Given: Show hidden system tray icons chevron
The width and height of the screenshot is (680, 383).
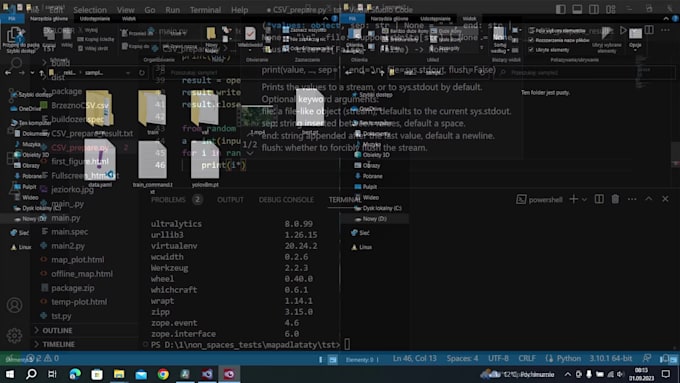Looking at the screenshot, I should pos(568,374).
